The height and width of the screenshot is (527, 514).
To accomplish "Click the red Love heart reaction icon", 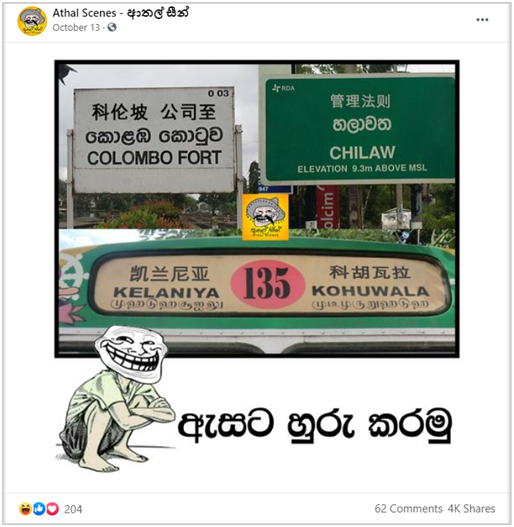I will [x=52, y=509].
